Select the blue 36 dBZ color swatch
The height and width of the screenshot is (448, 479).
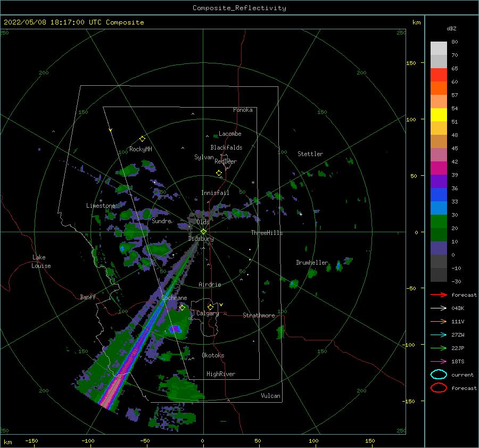pyautogui.click(x=439, y=195)
